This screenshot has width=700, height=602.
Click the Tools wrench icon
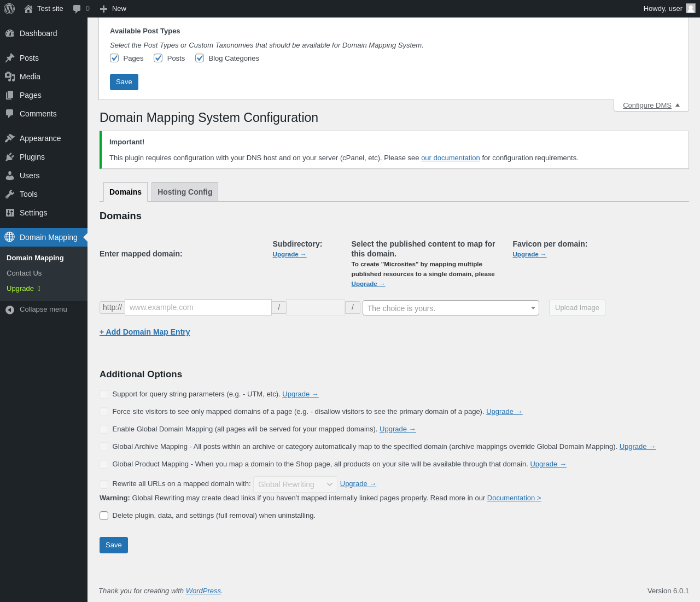tap(10, 194)
